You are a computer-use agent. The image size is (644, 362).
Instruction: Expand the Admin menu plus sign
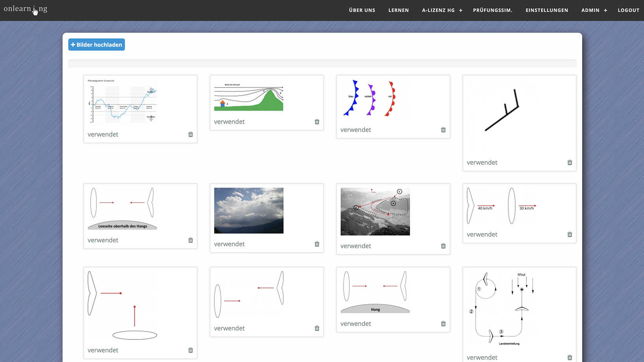pos(605,10)
